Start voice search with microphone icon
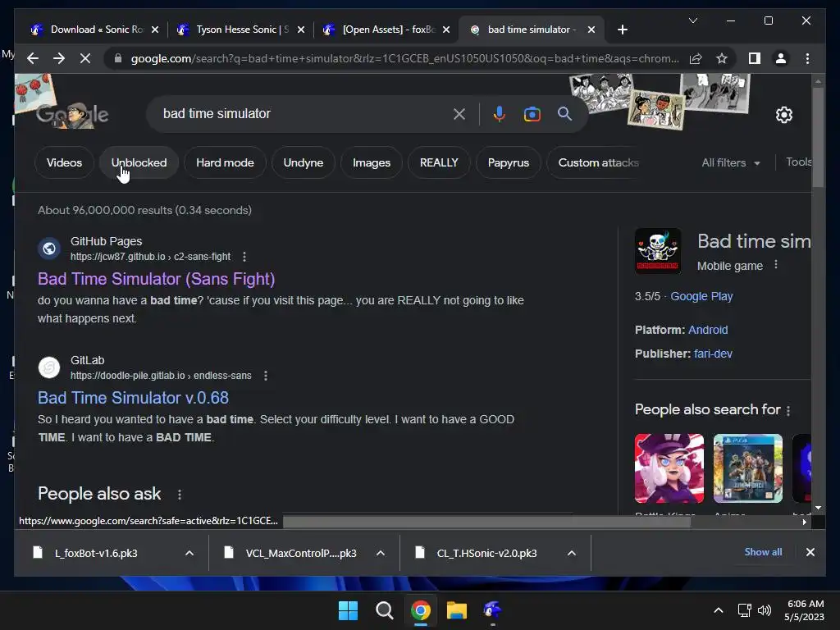 point(499,113)
